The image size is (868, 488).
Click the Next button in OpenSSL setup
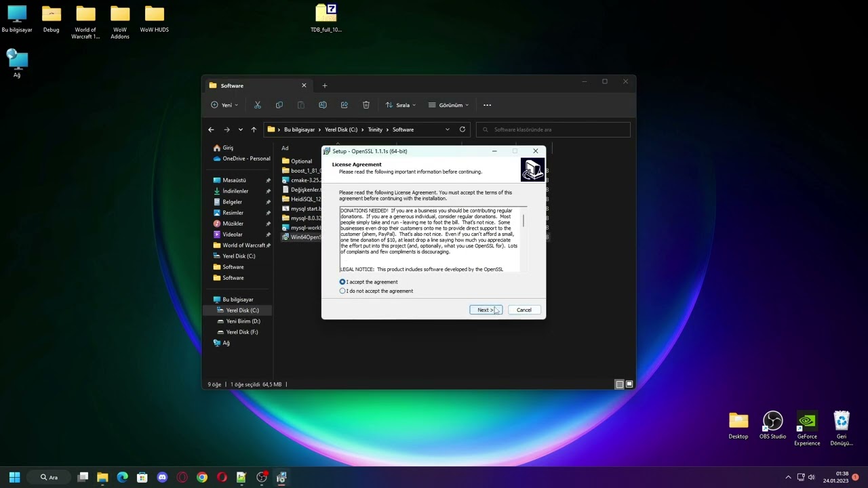click(486, 310)
